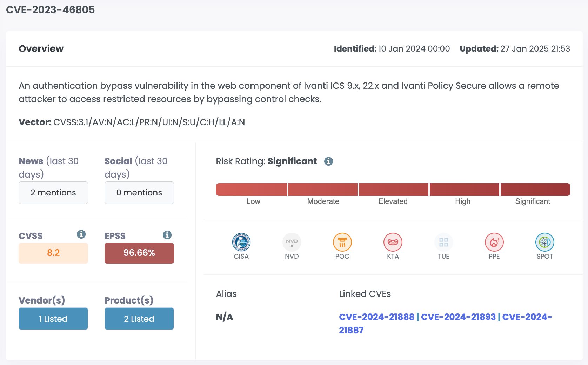The width and height of the screenshot is (588, 365).
Task: Open linked CVE-2024-21888
Action: (x=376, y=317)
